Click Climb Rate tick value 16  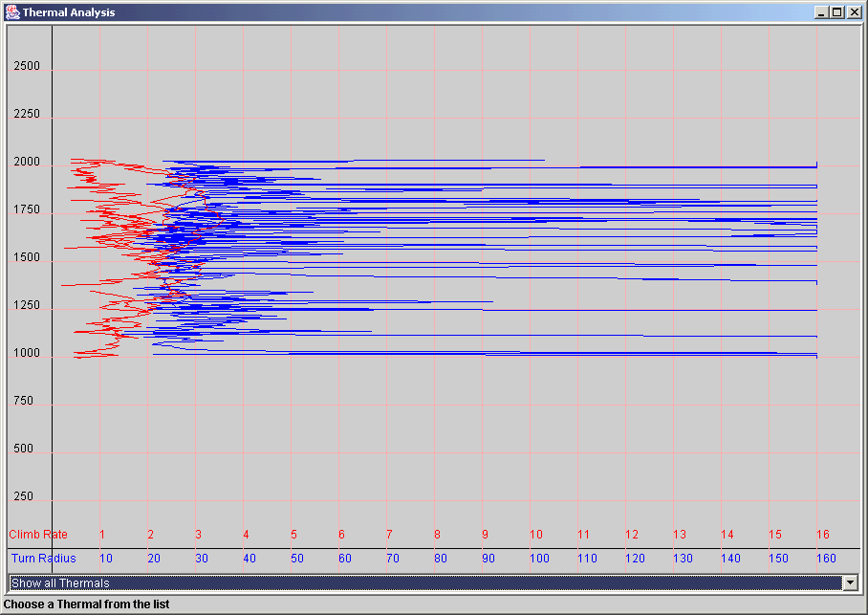tap(823, 535)
